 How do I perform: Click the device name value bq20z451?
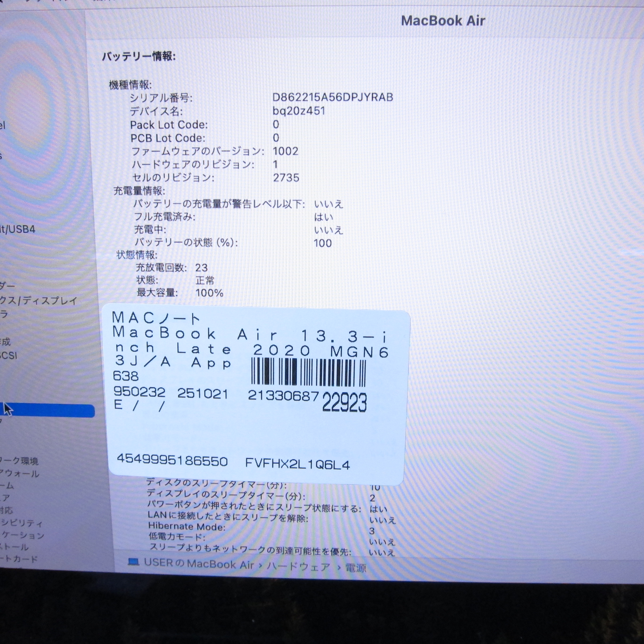(299, 111)
